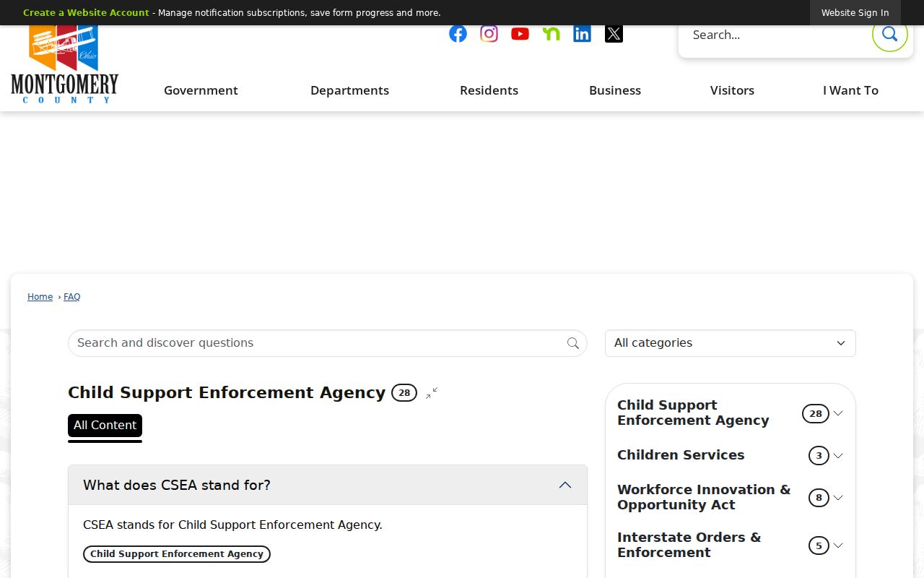
Task: Open the Departments menu
Action: (x=349, y=90)
